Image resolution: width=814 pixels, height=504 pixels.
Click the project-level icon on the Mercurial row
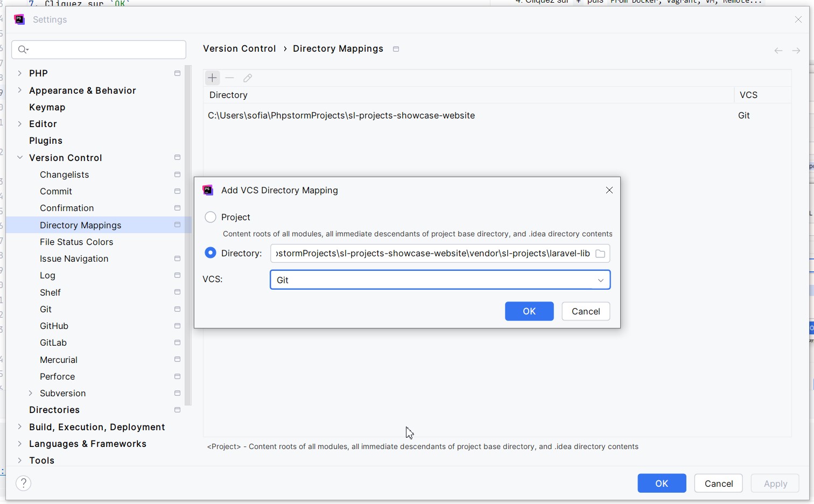177,359
